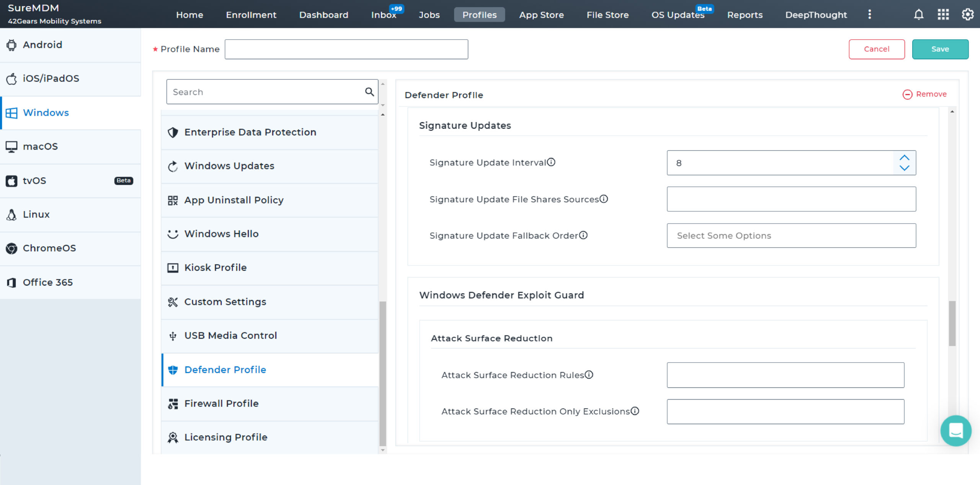Click Signature Update File Shares Sources field
Image resolution: width=980 pixels, height=485 pixels.
click(791, 199)
